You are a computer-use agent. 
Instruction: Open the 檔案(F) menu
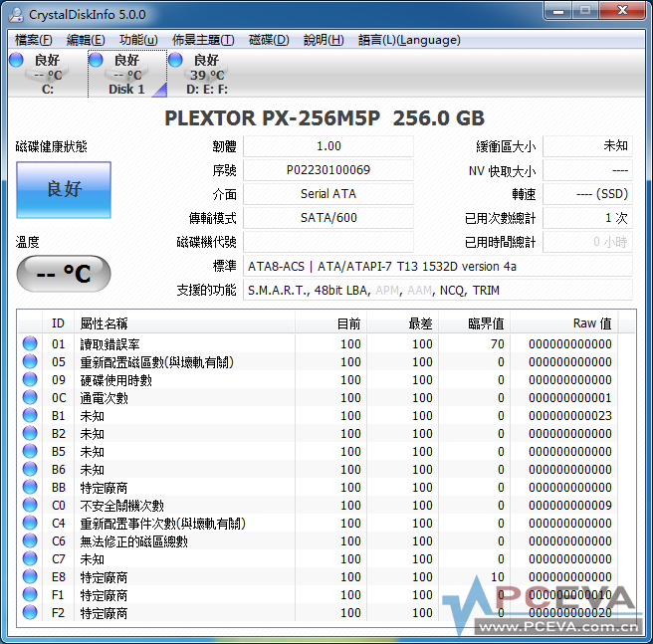[33, 40]
